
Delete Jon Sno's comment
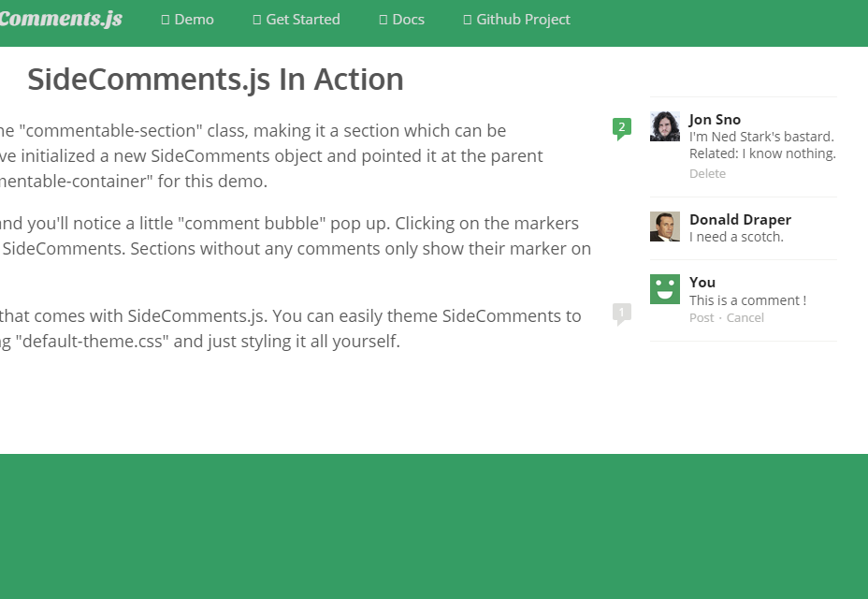(707, 174)
